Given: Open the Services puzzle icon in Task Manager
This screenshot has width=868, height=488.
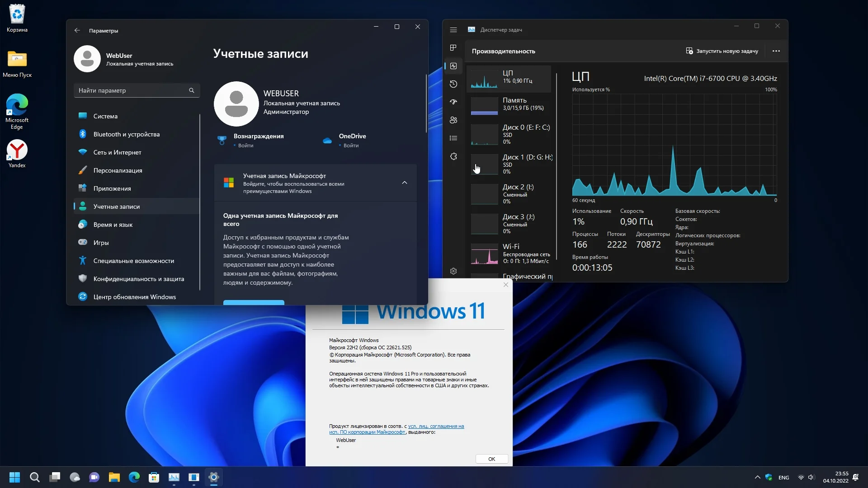Looking at the screenshot, I should 453,156.
